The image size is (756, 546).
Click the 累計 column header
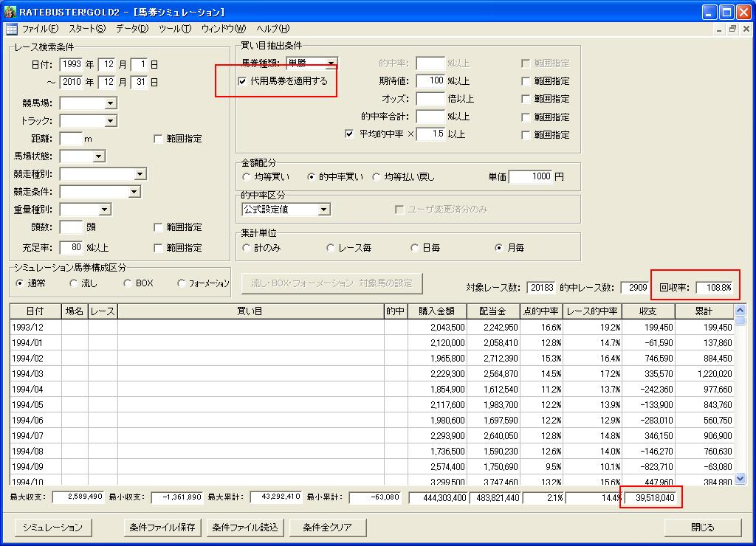coord(704,311)
